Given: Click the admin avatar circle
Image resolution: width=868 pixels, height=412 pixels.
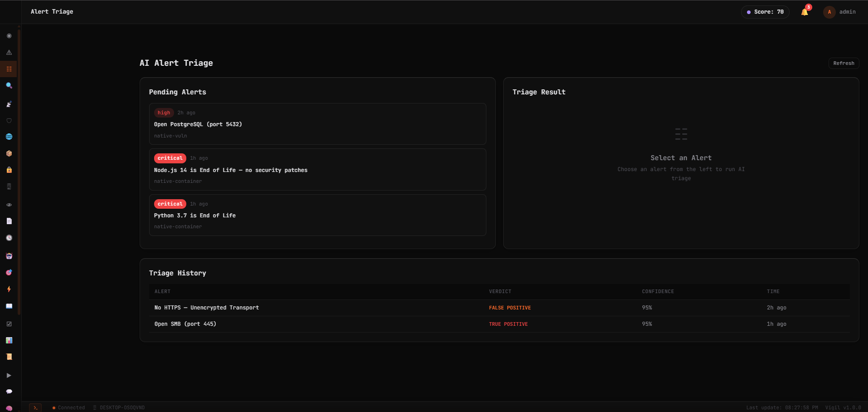Looking at the screenshot, I should point(829,12).
